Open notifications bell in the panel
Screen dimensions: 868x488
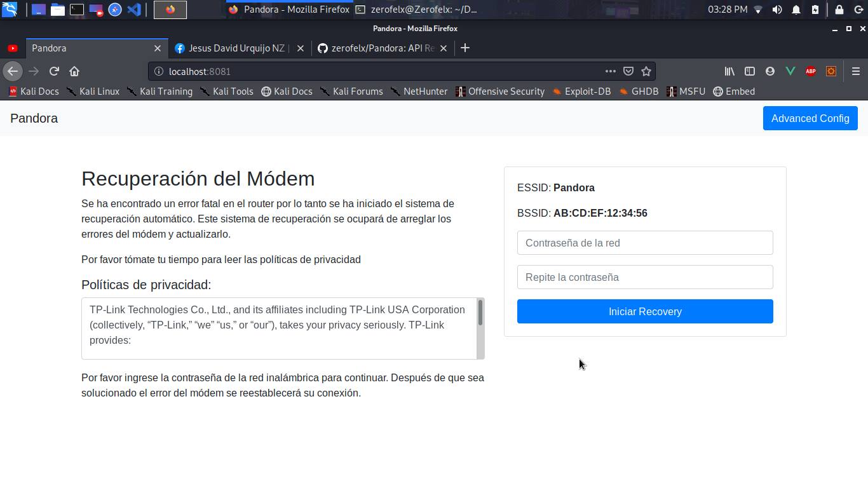[x=796, y=10]
